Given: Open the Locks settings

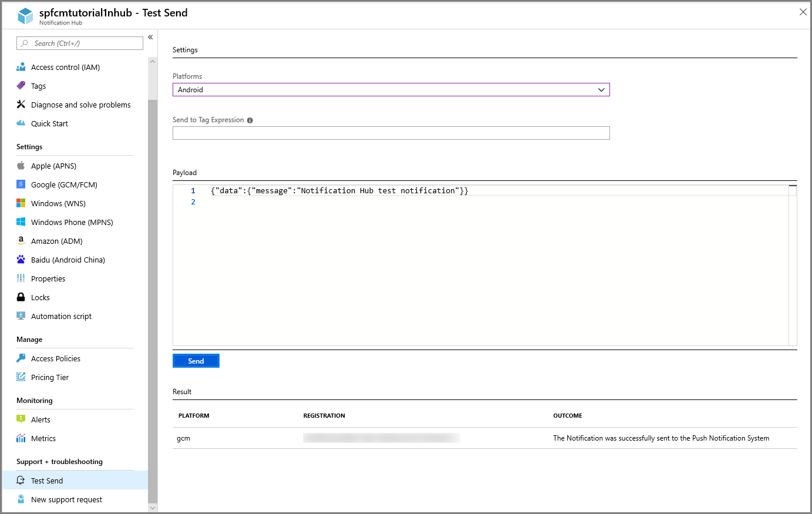Looking at the screenshot, I should point(40,297).
